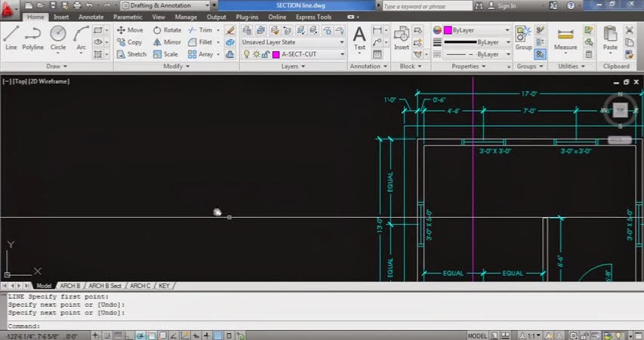Open the linetype ByLayer dropdown
The image size is (644, 340).
[x=477, y=54]
